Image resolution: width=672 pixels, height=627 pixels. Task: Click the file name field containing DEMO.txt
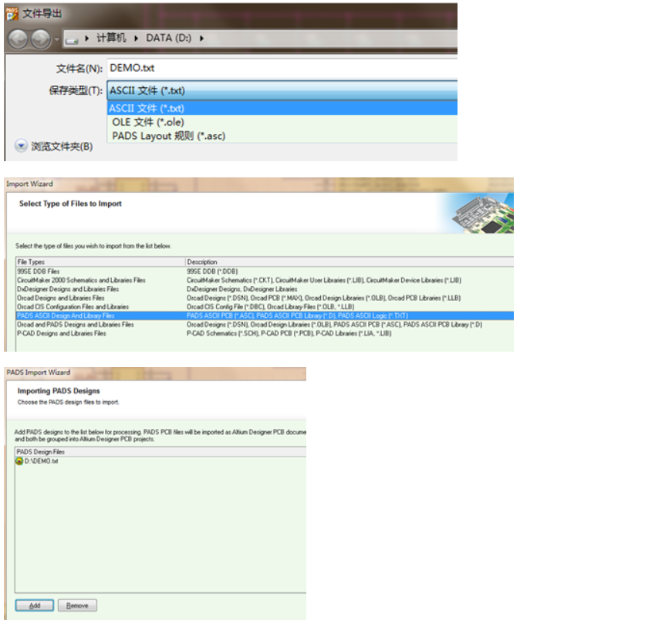[x=282, y=68]
